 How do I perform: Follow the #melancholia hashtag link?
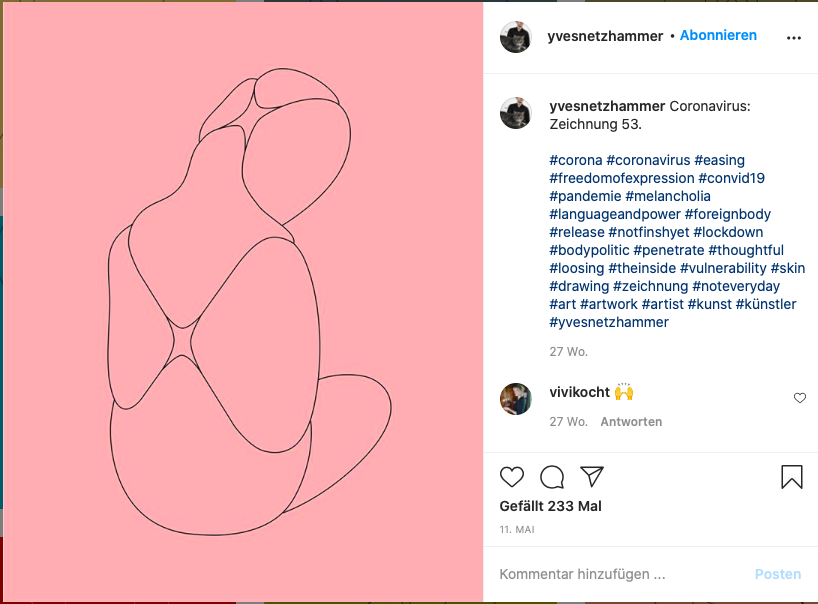pyautogui.click(x=668, y=196)
